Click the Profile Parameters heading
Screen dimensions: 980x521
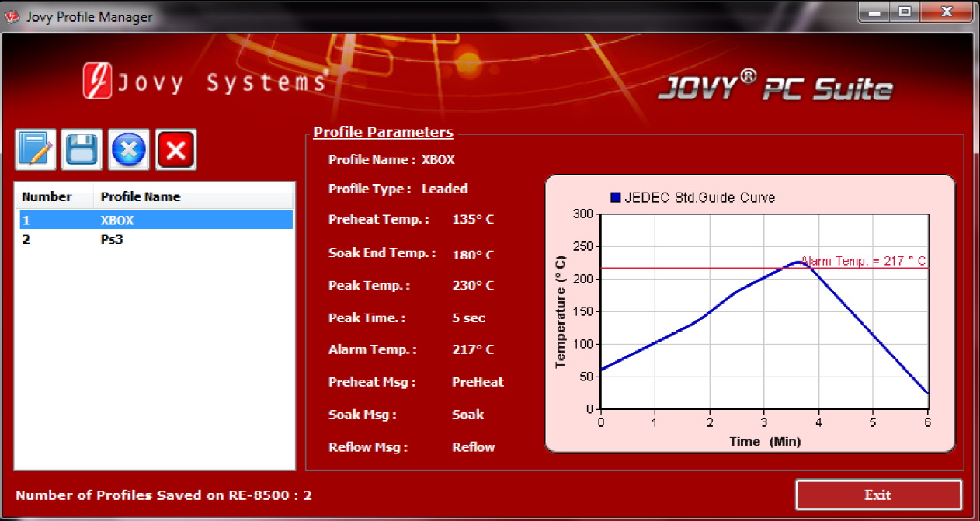coord(383,132)
